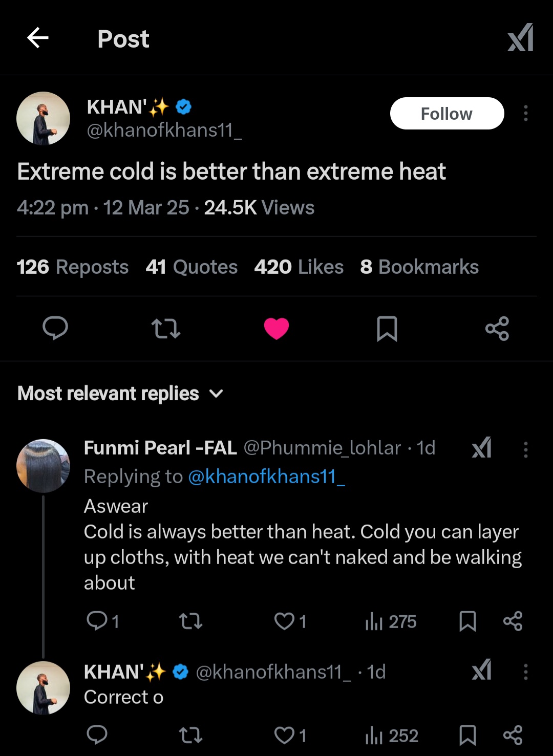View the 126 Reposts list
Screen dimensions: 553x756
coord(73,267)
